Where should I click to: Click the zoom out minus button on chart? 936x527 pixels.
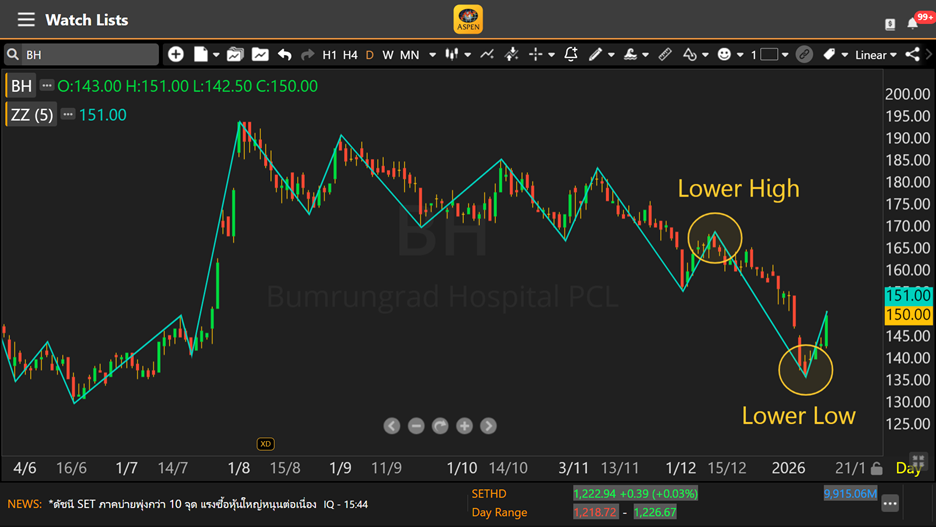pos(416,426)
